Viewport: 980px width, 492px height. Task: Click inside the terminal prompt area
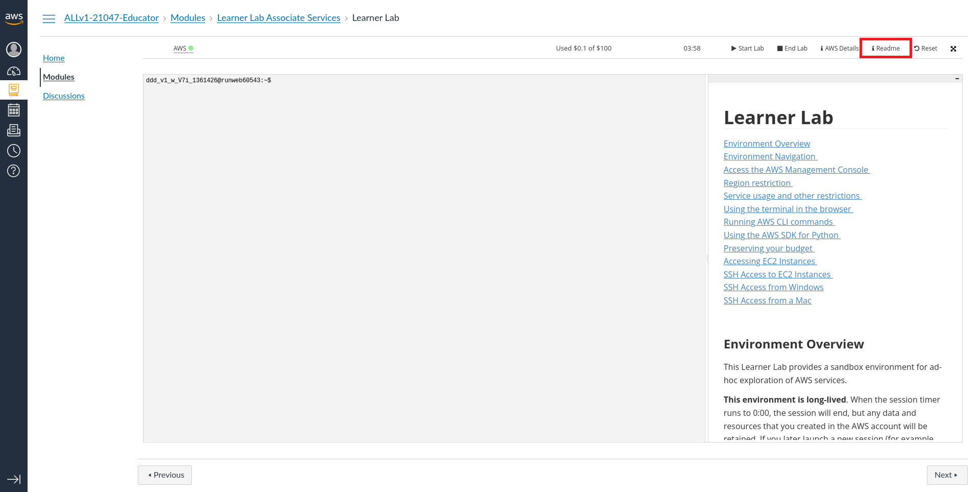[x=424, y=255]
